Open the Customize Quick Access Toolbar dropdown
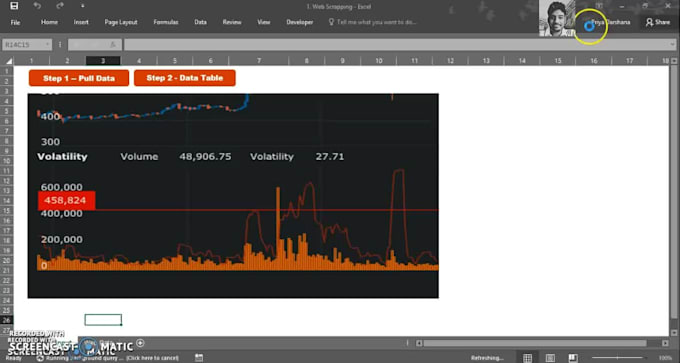Screen dimensions: 680x363 [82, 7]
